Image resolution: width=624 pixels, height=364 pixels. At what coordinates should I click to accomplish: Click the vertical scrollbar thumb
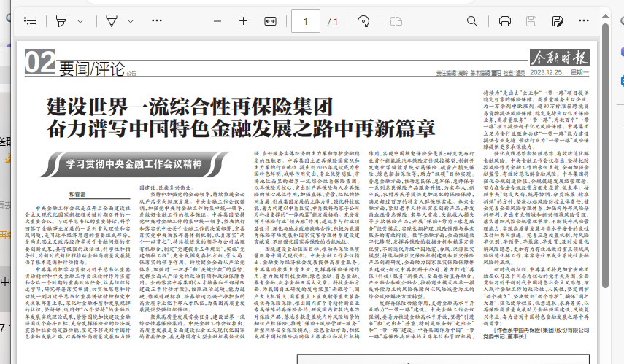pyautogui.click(x=605, y=156)
